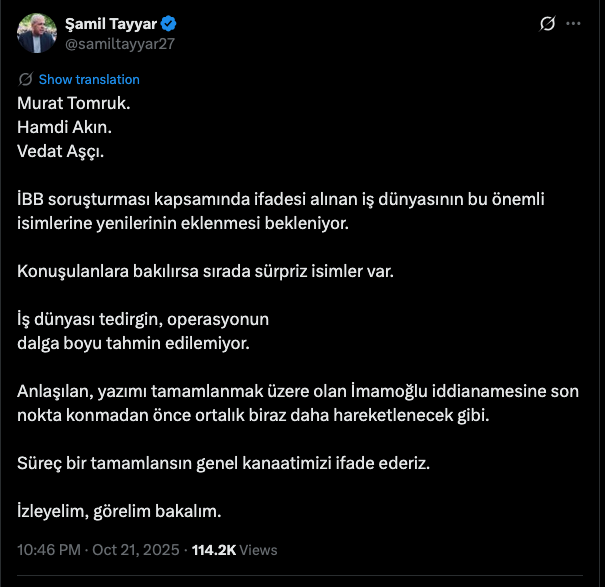Click the closing line 'İzleyelim, görelim bakalım.'
The image size is (605, 587).
(119, 511)
